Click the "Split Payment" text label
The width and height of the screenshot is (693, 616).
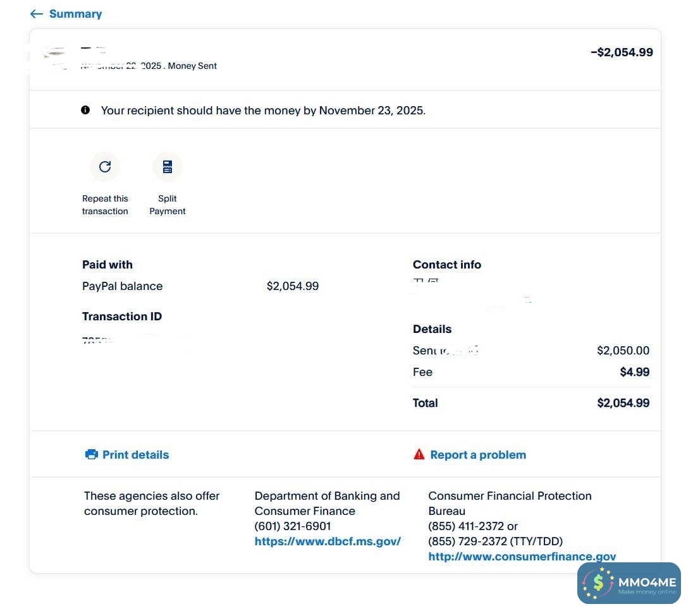click(168, 205)
